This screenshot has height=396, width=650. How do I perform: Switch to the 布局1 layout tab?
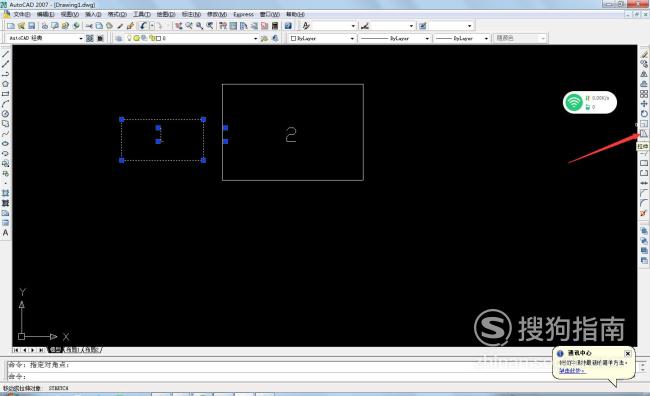click(72, 350)
